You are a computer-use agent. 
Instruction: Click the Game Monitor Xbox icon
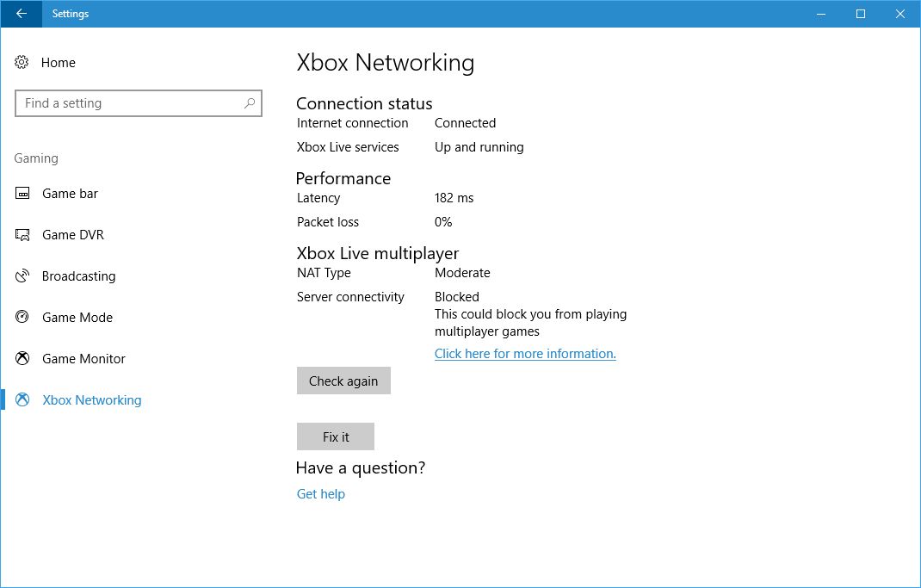point(22,358)
